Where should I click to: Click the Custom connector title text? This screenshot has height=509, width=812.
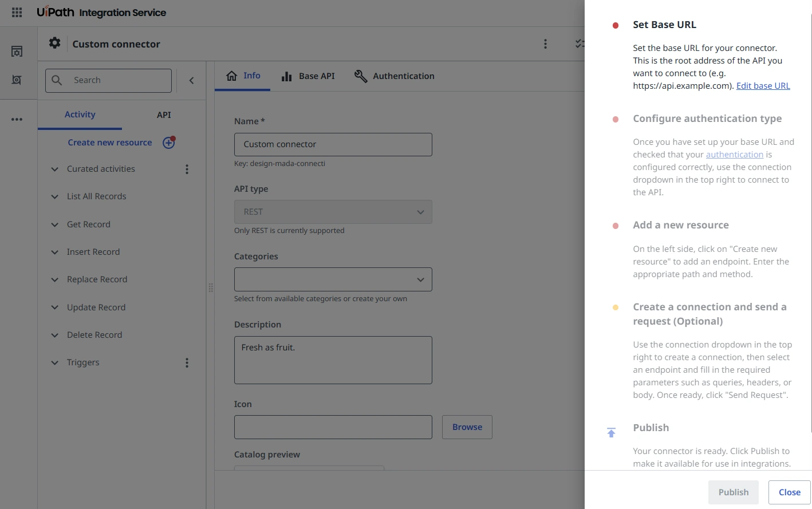pyautogui.click(x=116, y=44)
